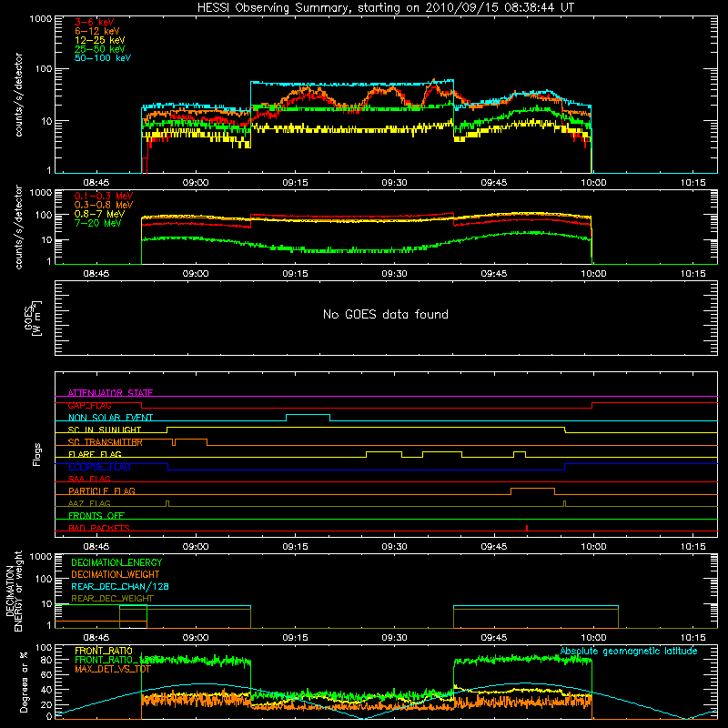The height and width of the screenshot is (728, 728).
Task: Select the GAP_FLAG label
Action: [x=89, y=405]
